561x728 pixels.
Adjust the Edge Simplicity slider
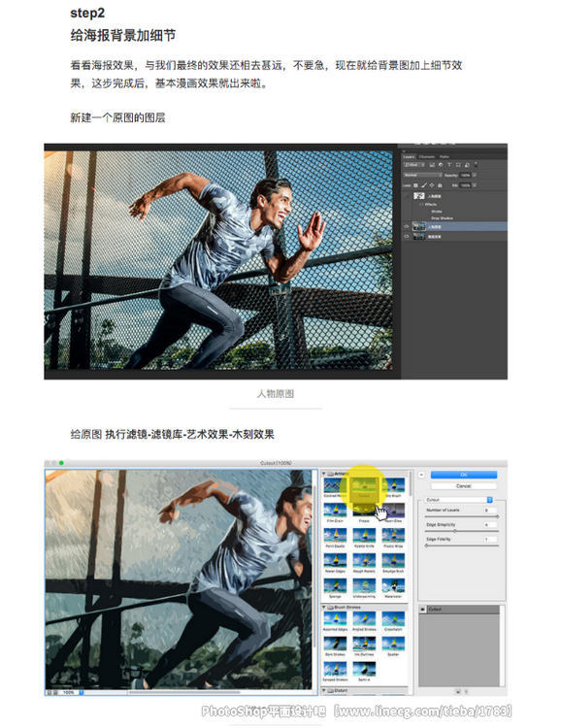click(x=462, y=531)
